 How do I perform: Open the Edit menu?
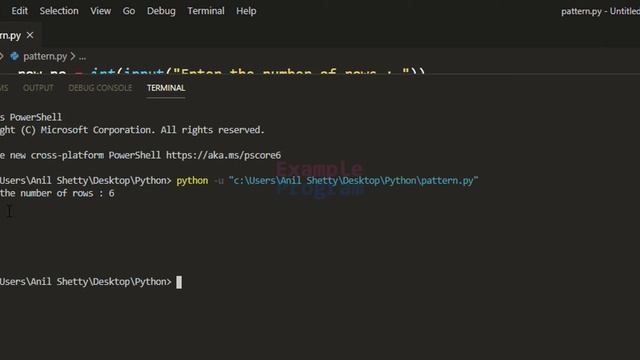[x=20, y=11]
